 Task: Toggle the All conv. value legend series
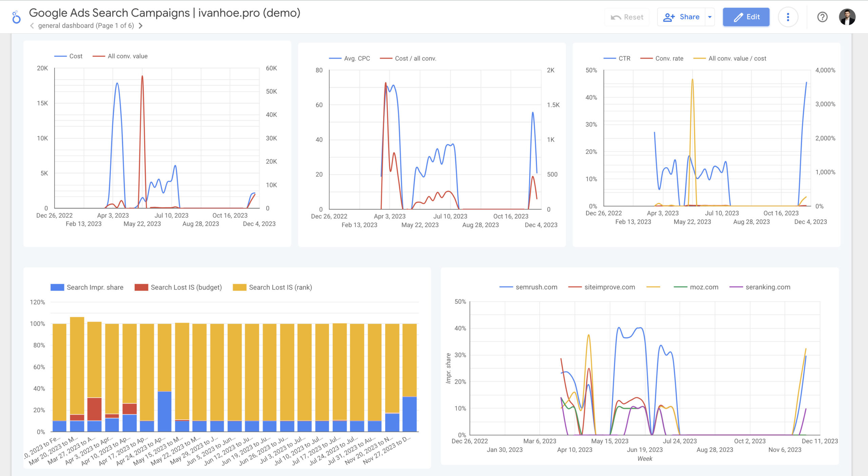[127, 56]
